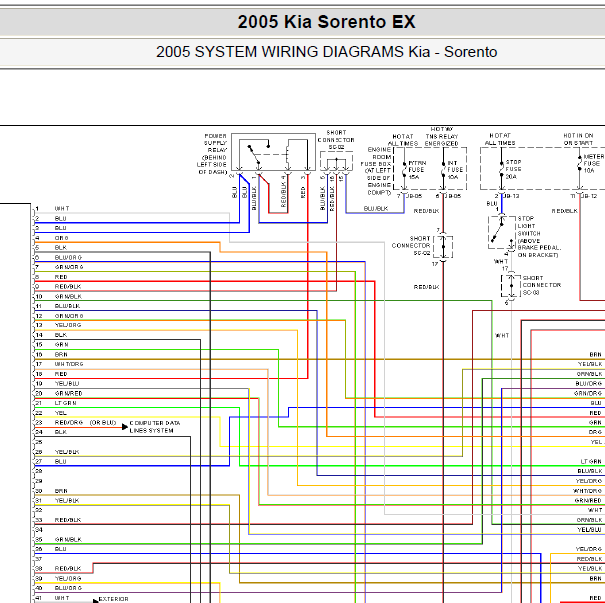605x603 pixels.
Task: Click pin 18 RED wire label
Action: coord(61,374)
